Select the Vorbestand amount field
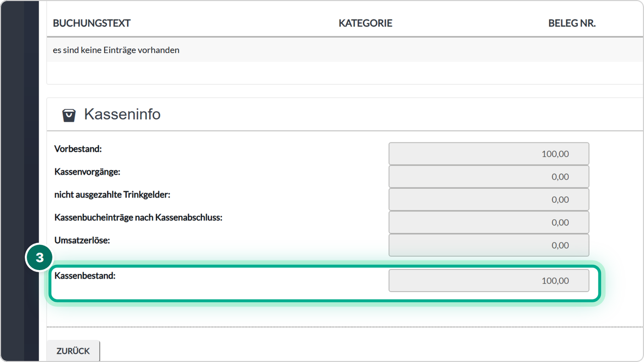Image resolution: width=644 pixels, height=362 pixels. pyautogui.click(x=489, y=154)
